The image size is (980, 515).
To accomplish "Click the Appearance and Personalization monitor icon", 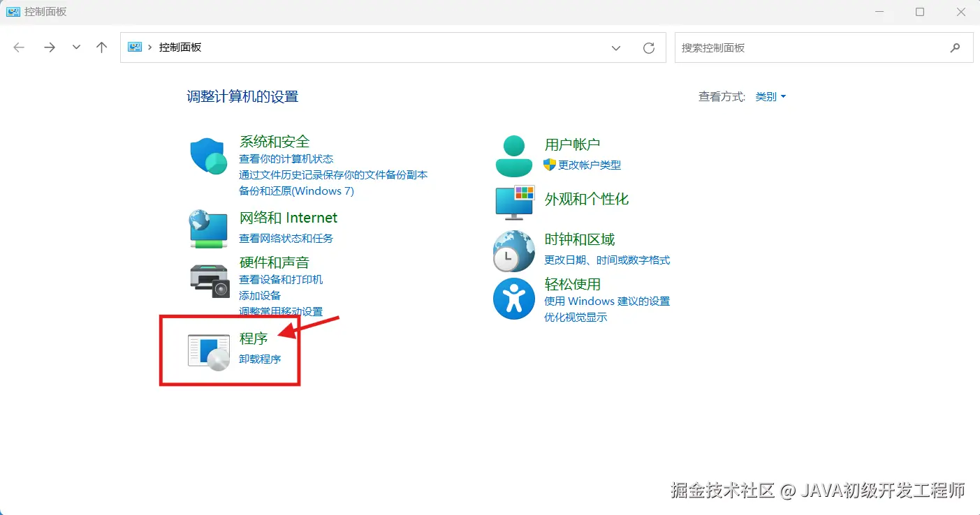I will click(515, 202).
